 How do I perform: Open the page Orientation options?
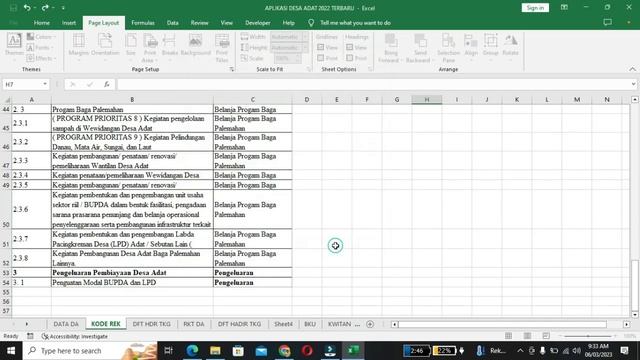click(105, 46)
